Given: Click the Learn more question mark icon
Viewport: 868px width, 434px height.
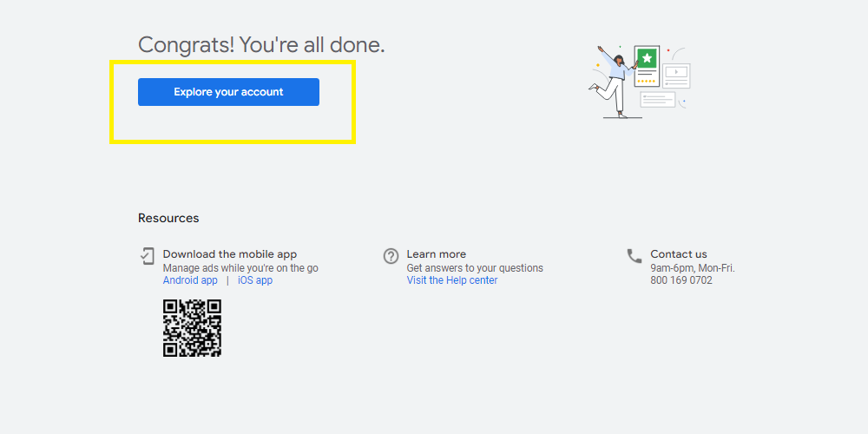Looking at the screenshot, I should pyautogui.click(x=391, y=256).
